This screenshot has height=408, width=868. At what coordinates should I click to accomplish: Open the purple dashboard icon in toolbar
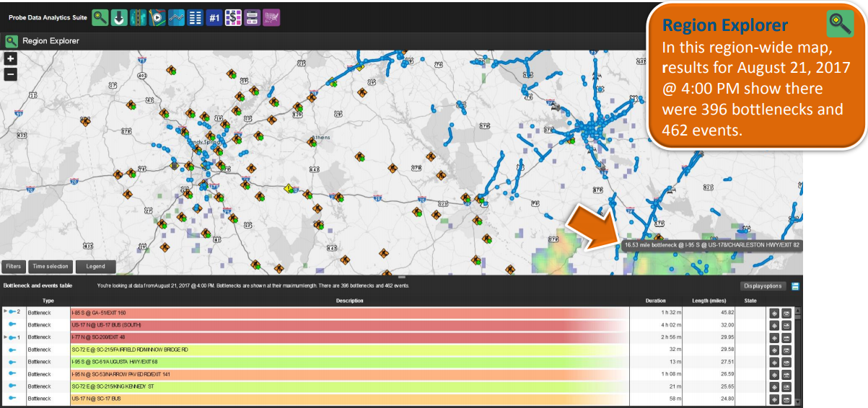point(252,17)
